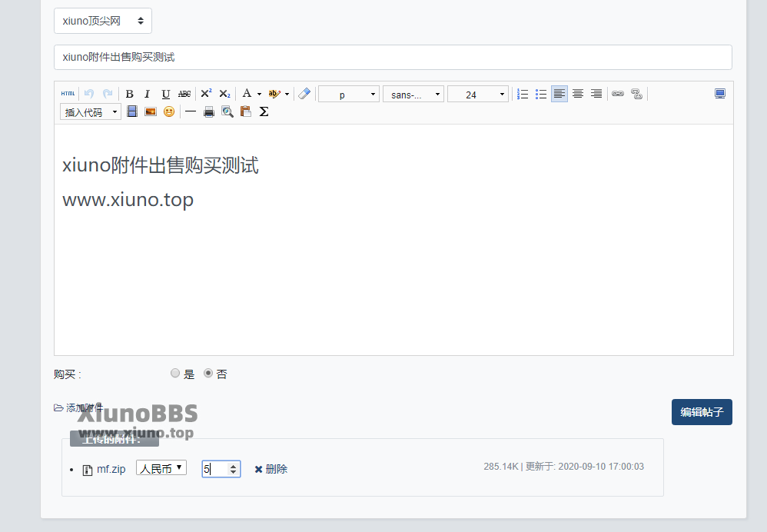Toggle fullscreen editor mode
The image size is (767, 532).
point(720,94)
